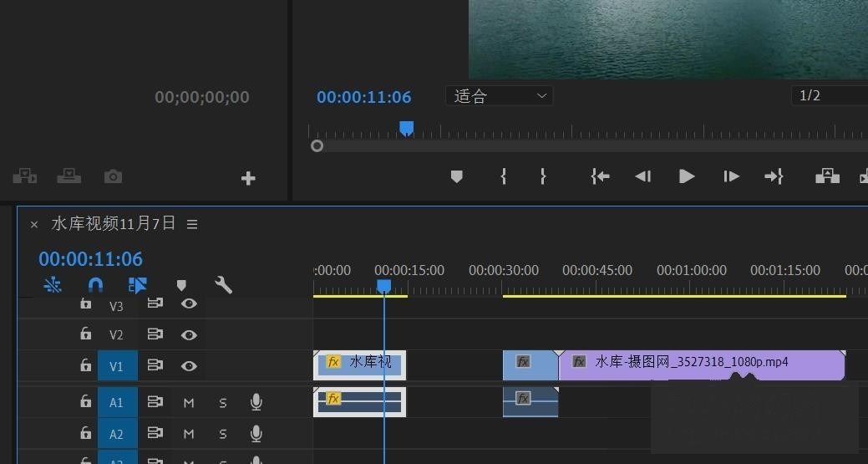Image resolution: width=868 pixels, height=464 pixels.
Task: Click the Program monitor timecode 00:00:11:06
Action: (363, 97)
